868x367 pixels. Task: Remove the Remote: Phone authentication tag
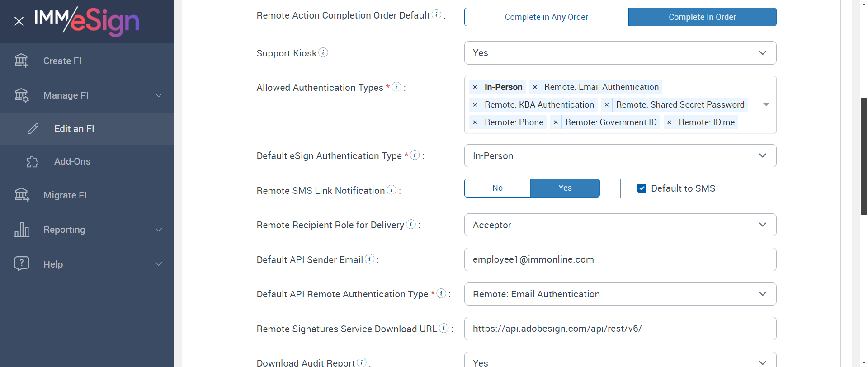click(475, 122)
